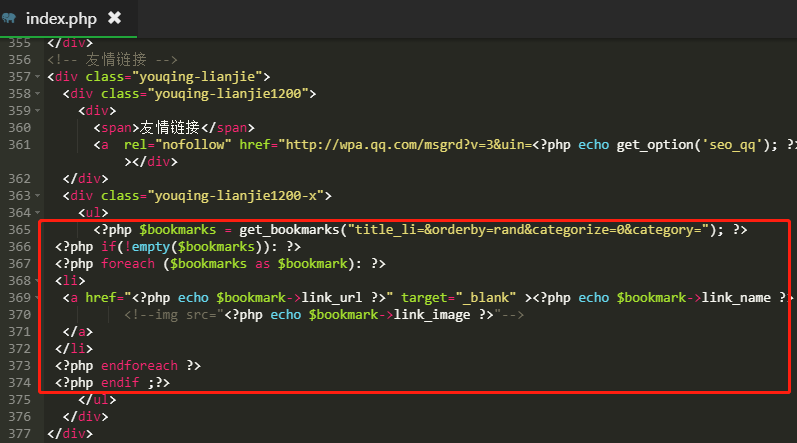Viewport: 797px width, 443px height.
Task: Click the !empty($bookmarks) condition
Action: point(193,247)
